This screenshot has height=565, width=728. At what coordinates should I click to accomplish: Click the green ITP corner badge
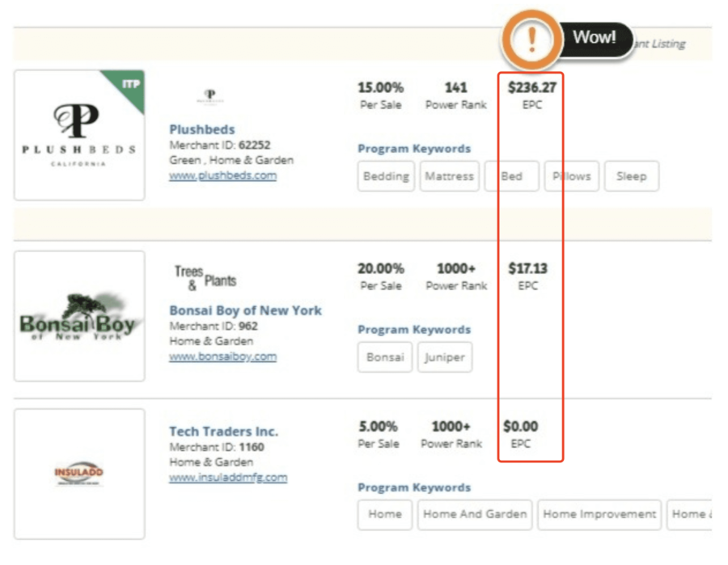tap(132, 82)
